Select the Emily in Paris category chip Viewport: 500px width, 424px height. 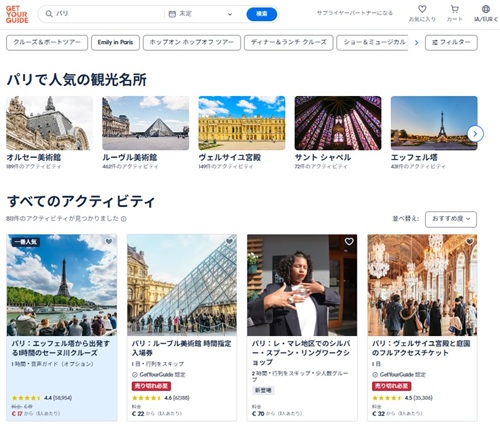click(x=115, y=43)
